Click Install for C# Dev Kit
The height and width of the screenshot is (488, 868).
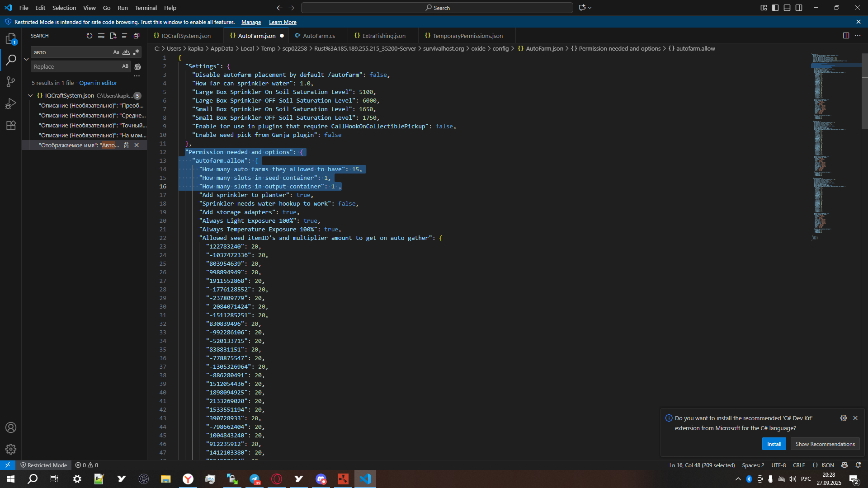pyautogui.click(x=774, y=444)
